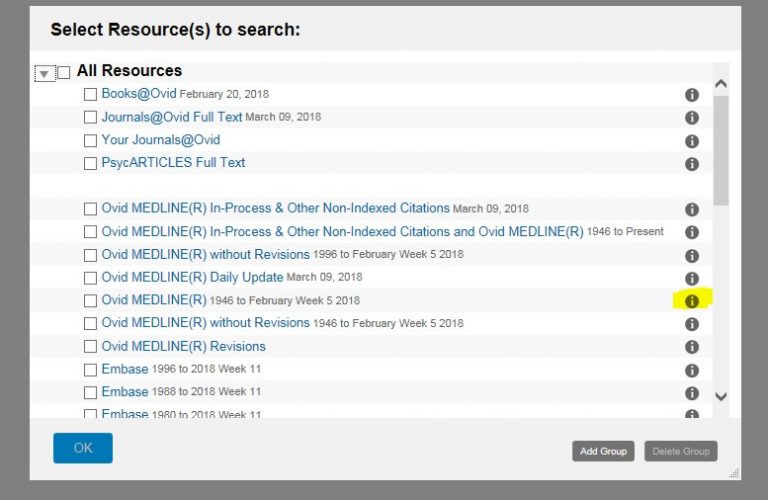The width and height of the screenshot is (768, 500).
Task: Check the All Resources checkbox
Action: 64,72
